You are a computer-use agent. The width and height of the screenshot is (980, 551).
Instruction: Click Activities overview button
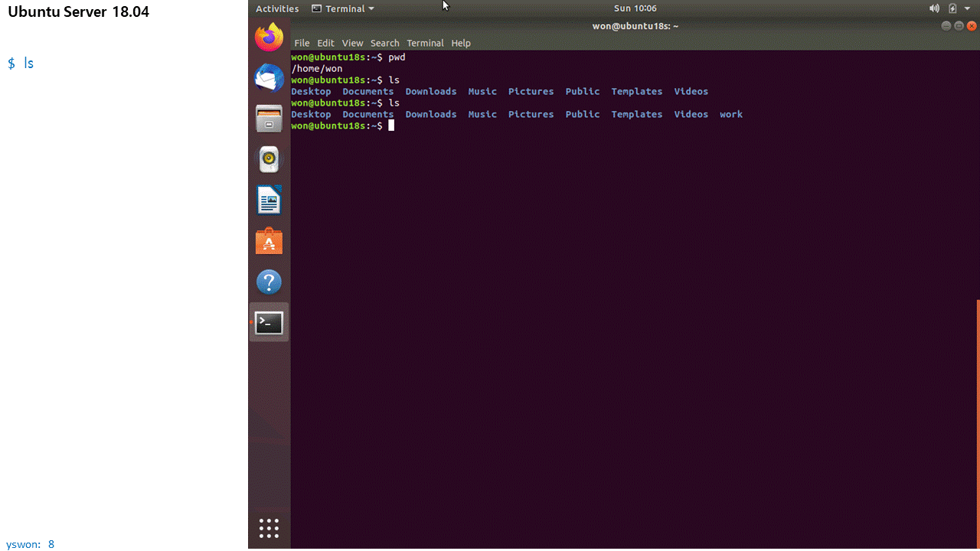(x=277, y=8)
